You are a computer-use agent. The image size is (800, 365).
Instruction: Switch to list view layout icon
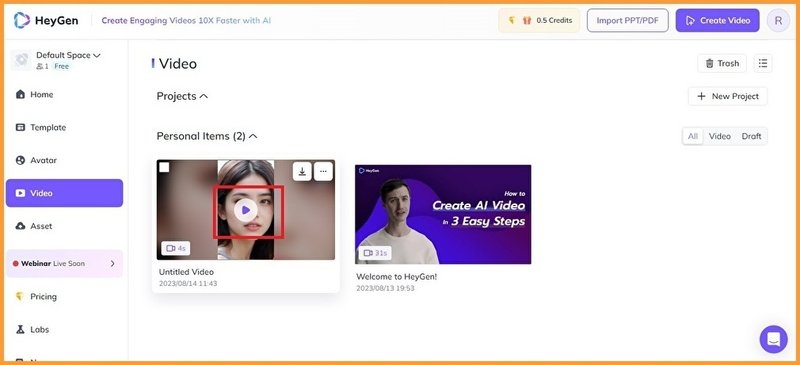763,63
